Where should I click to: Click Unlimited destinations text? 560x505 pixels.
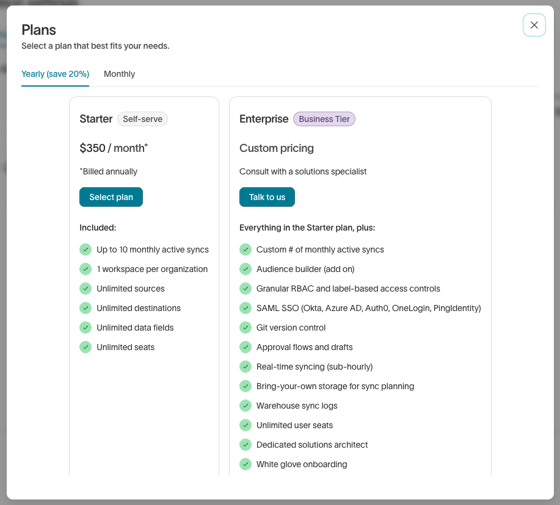(x=139, y=308)
